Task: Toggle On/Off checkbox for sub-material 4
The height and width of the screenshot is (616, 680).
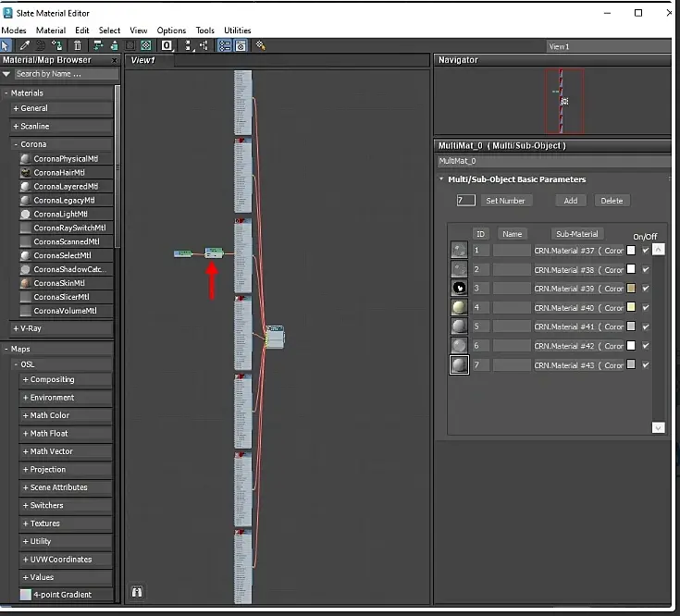Action: (x=646, y=307)
